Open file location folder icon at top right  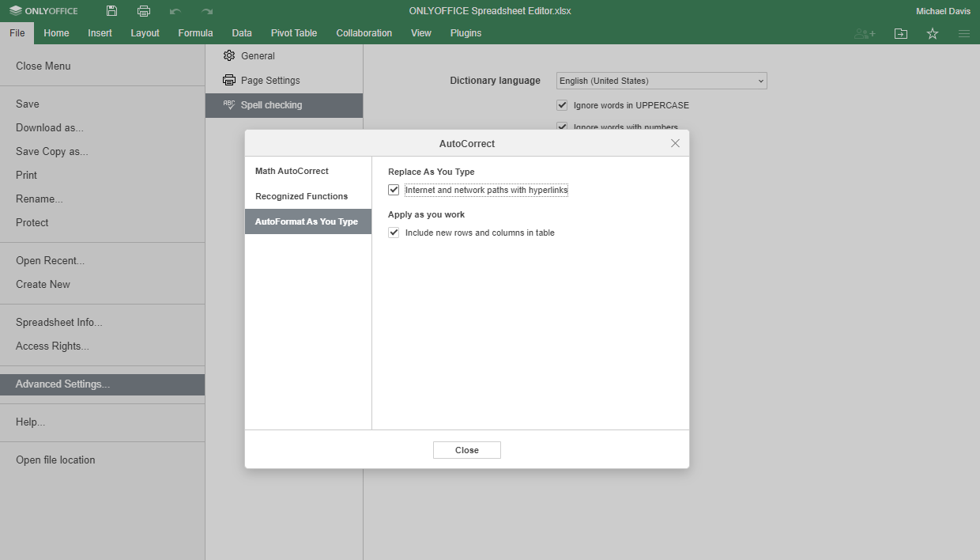(x=901, y=33)
